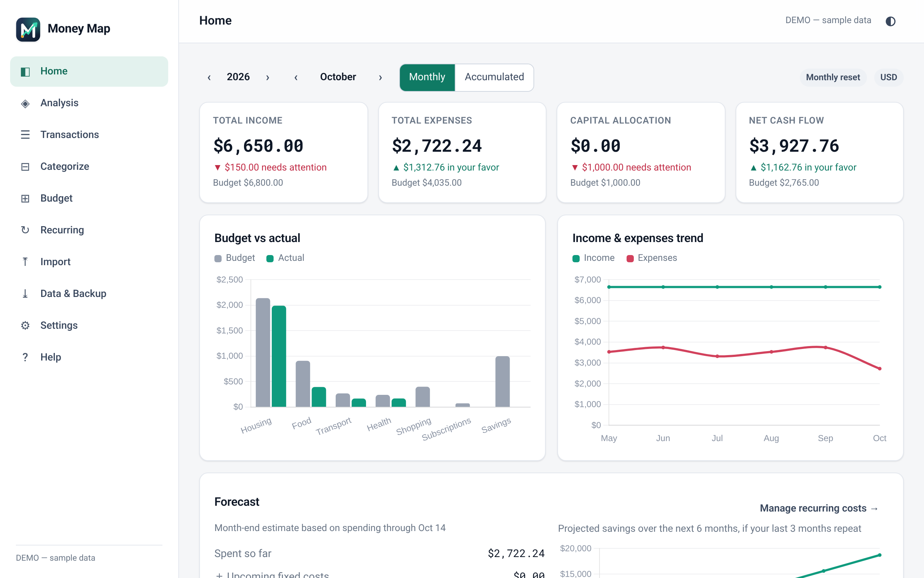Viewport: 924px width, 578px height.
Task: Open the Budget menu label
Action: [57, 198]
